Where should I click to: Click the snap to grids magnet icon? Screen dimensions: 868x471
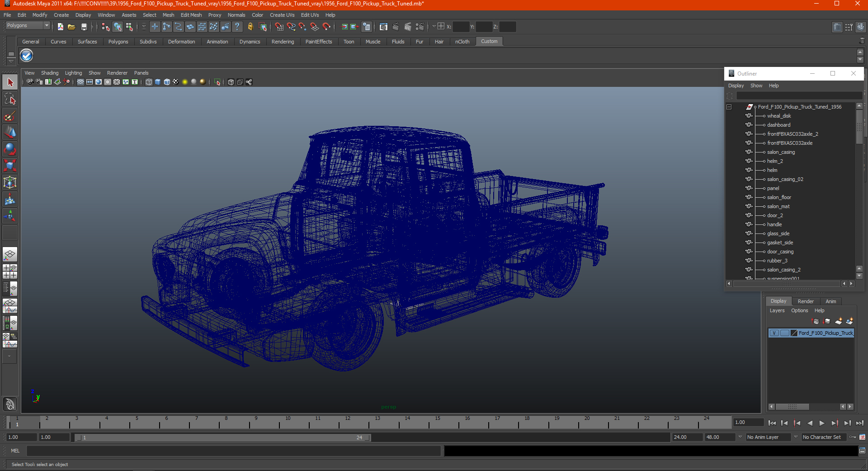(279, 27)
